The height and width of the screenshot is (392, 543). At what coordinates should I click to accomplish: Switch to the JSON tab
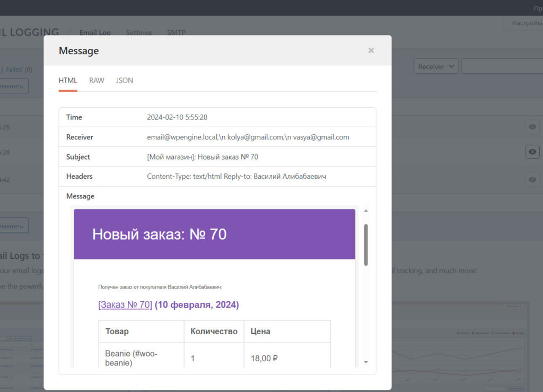124,80
